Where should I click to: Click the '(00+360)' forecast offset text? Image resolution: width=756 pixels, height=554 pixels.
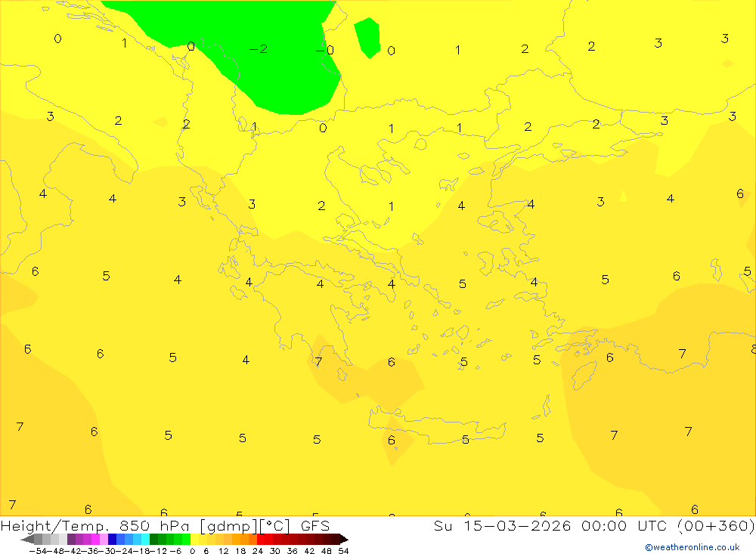[716, 525]
